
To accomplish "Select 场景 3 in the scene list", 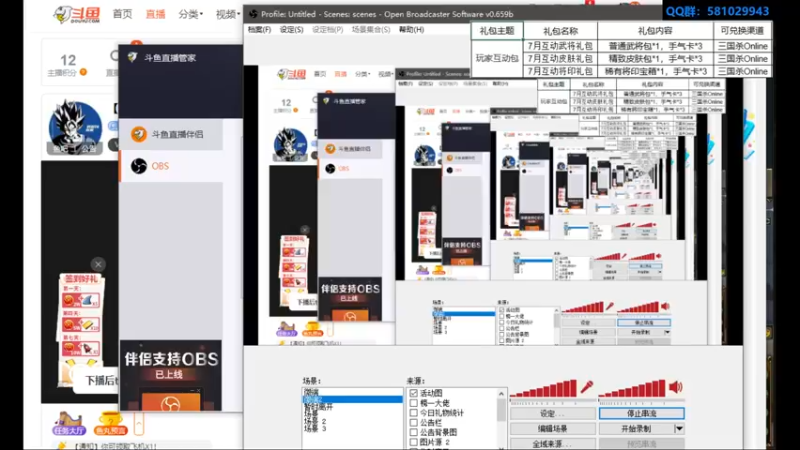I will click(x=315, y=429).
